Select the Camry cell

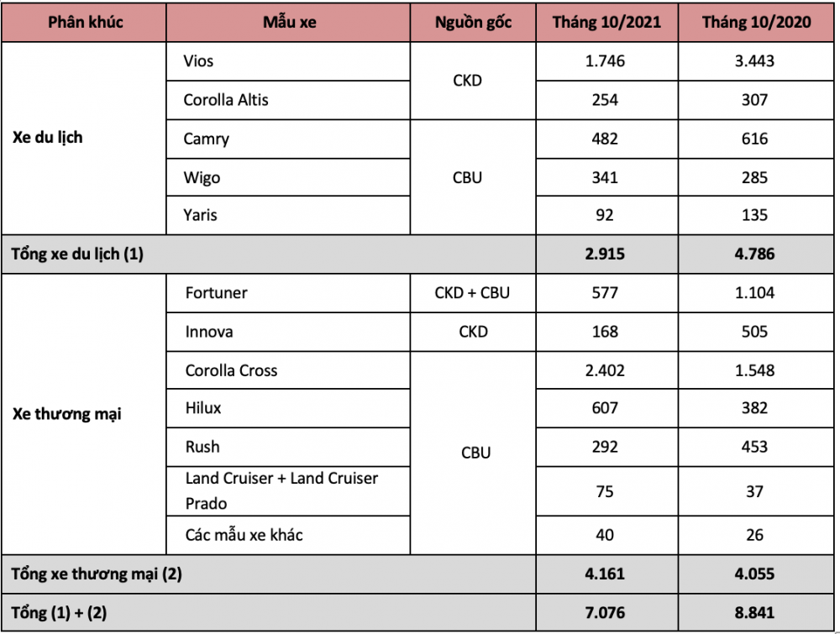pyautogui.click(x=288, y=139)
